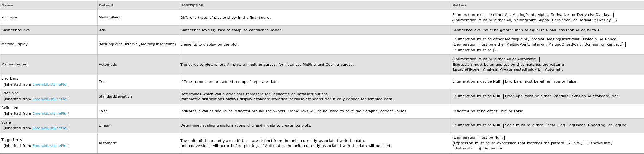Open EmeraldListLinePlot link under ErrorType

[x=50, y=99]
